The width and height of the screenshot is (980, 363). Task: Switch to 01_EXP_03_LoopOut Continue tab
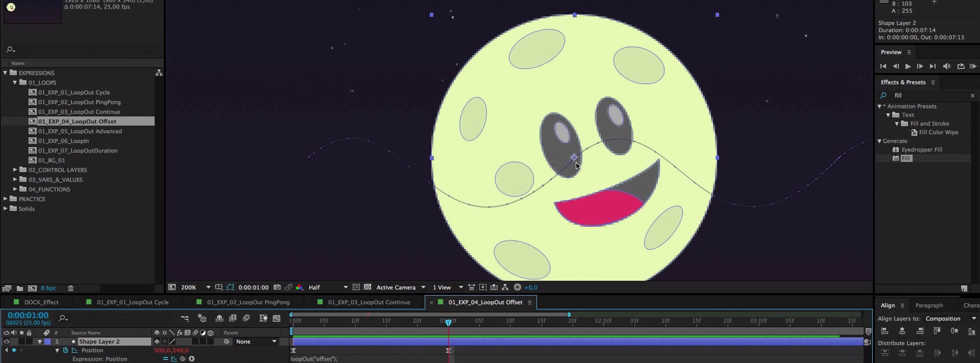(369, 302)
